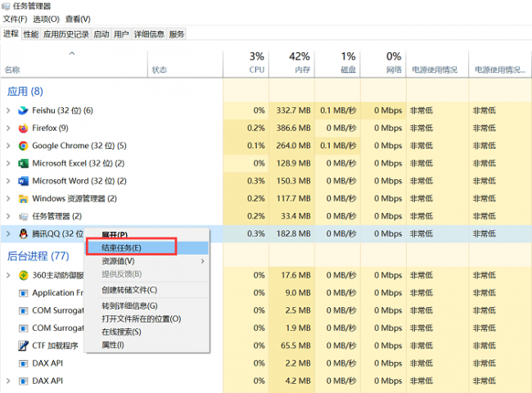Switch to the 服务 tab
The width and height of the screenshot is (532, 393).
[x=177, y=34]
